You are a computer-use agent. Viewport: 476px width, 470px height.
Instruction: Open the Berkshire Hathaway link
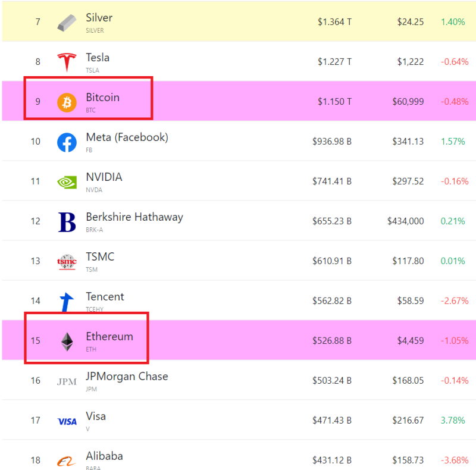pyautogui.click(x=134, y=217)
